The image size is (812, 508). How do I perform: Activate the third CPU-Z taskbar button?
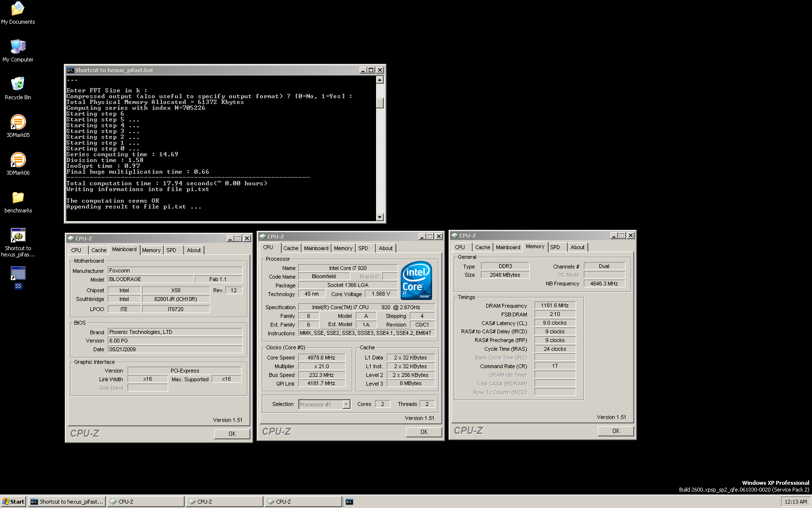(x=303, y=502)
